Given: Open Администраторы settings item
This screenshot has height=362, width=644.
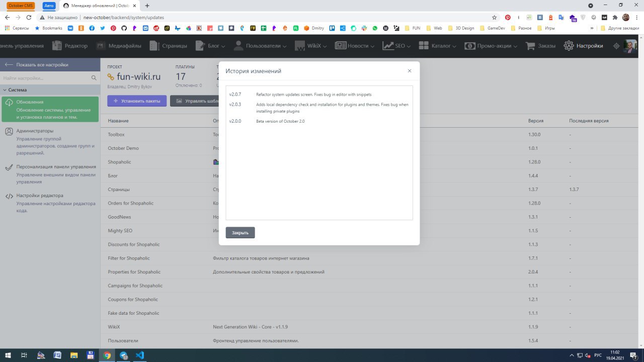Looking at the screenshot, I should [50, 142].
